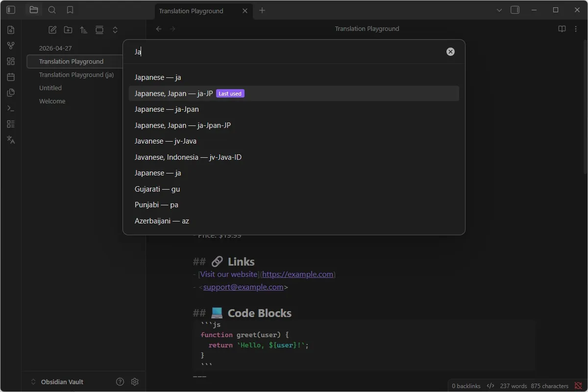This screenshot has height=392, width=588.
Task: Create a new folder in file explorer
Action: coord(68,30)
